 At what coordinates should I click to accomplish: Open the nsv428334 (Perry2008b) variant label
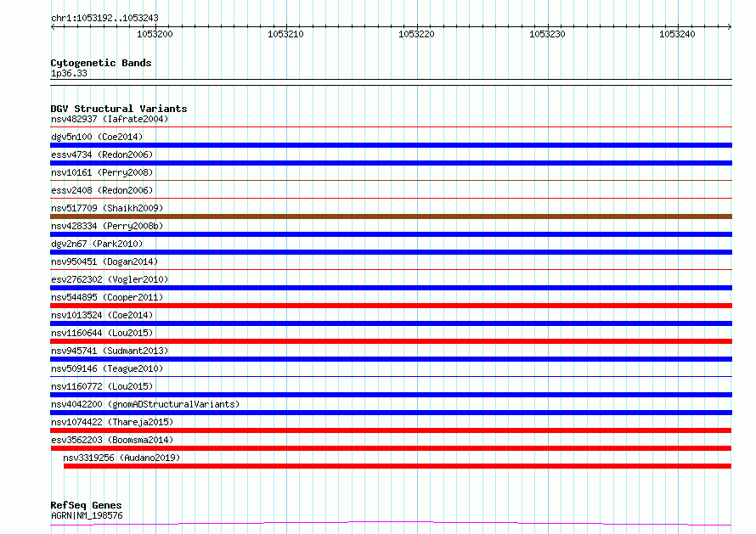[x=107, y=226]
